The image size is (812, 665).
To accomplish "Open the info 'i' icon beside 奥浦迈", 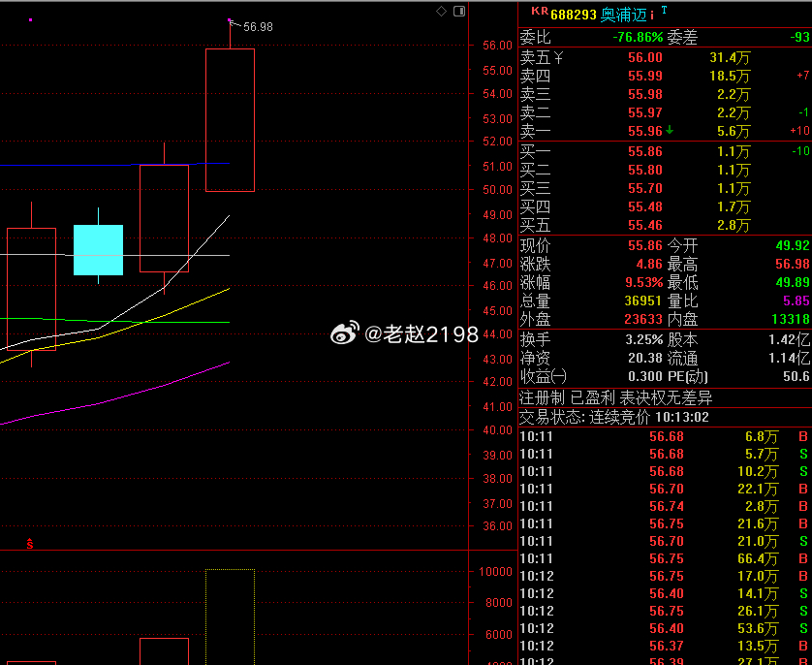I will (x=652, y=15).
